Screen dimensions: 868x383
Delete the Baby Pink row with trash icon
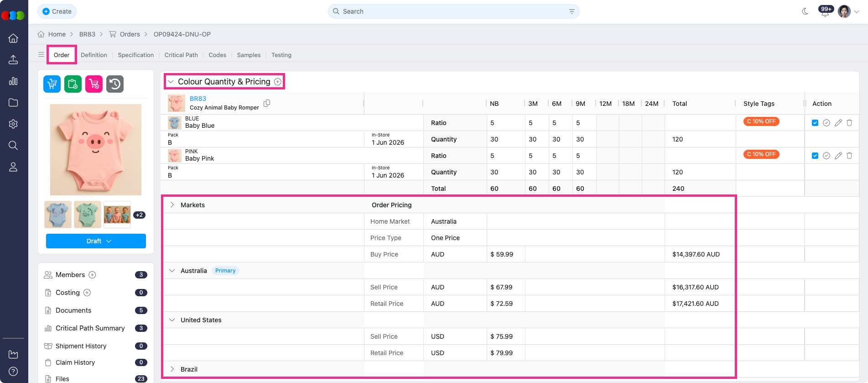pos(849,156)
